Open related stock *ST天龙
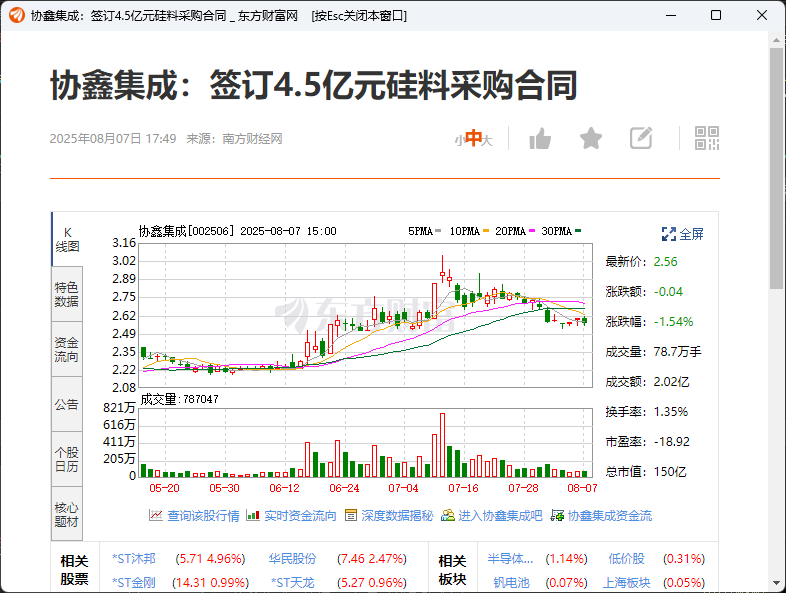The image size is (786, 593). [x=293, y=582]
